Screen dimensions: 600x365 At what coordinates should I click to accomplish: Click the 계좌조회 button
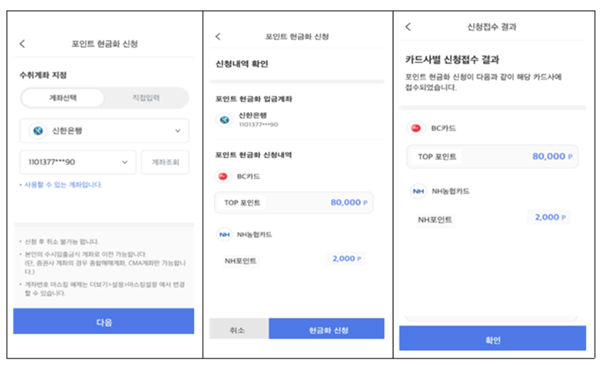click(165, 162)
